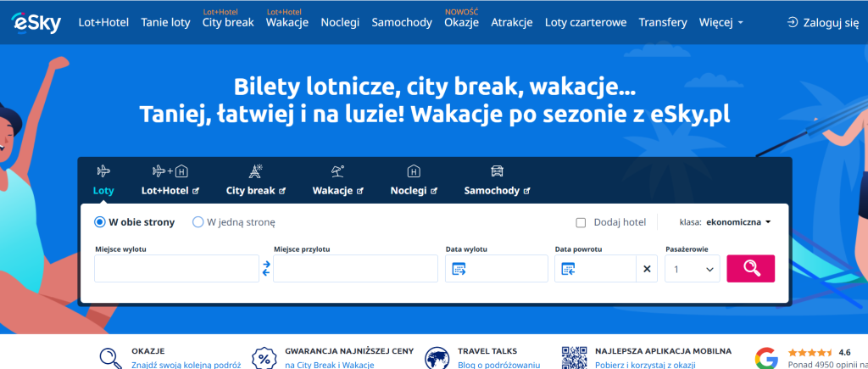This screenshot has height=369, width=868.
Task: Click the eSky logo
Action: click(36, 23)
